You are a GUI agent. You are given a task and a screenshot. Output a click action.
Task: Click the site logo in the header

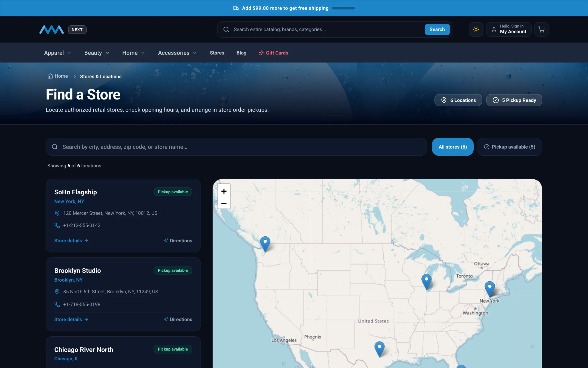[x=51, y=29]
